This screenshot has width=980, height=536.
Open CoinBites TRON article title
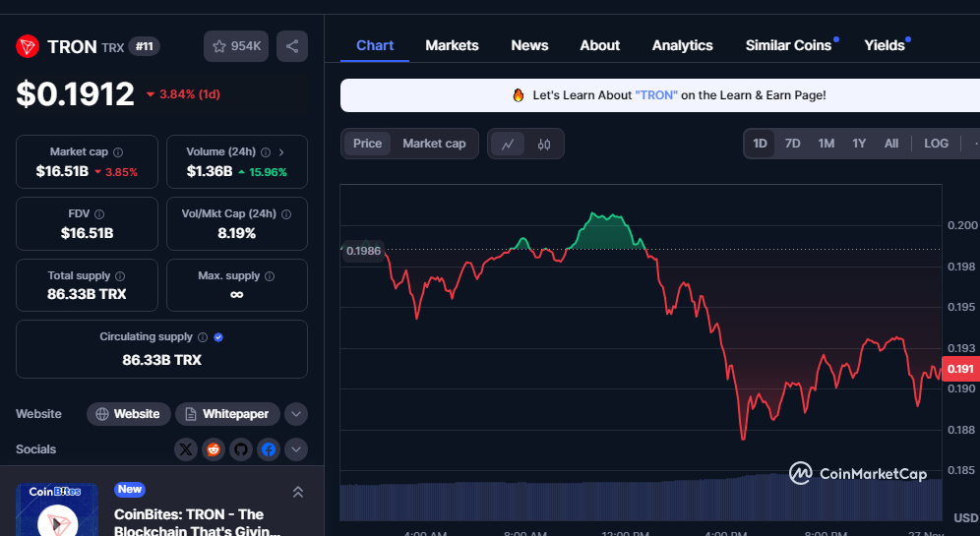(198, 522)
